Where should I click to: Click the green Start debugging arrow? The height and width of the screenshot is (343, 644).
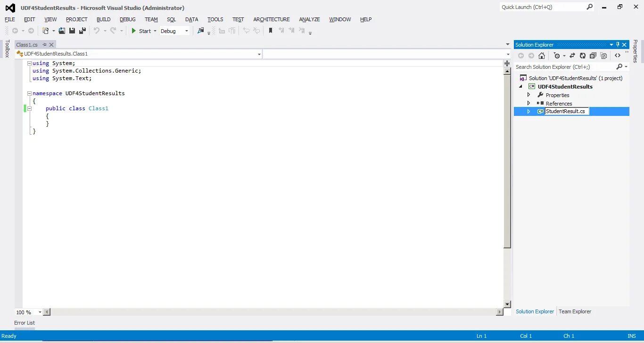click(134, 31)
